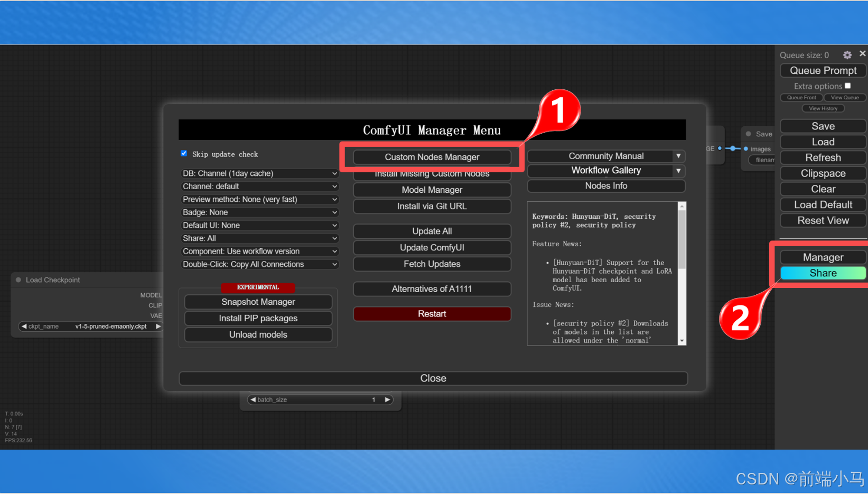Open Clipspace
The image size is (868, 494).
coord(823,173)
